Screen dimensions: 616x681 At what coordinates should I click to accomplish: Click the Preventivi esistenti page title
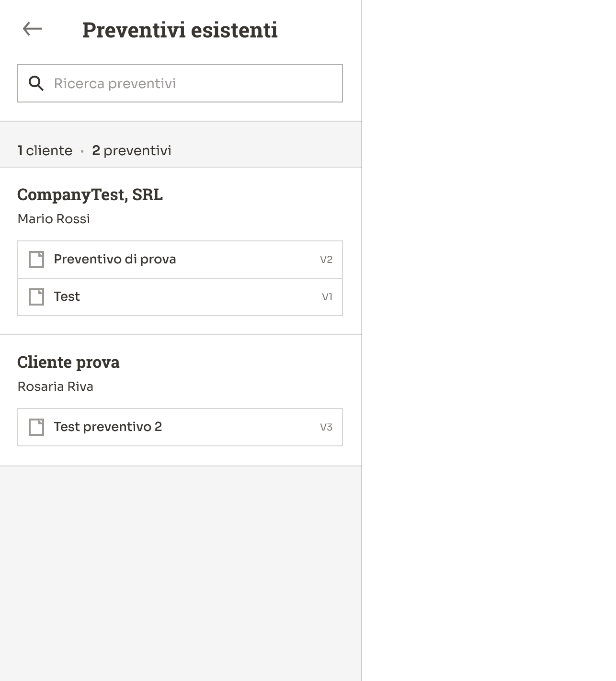pyautogui.click(x=180, y=30)
